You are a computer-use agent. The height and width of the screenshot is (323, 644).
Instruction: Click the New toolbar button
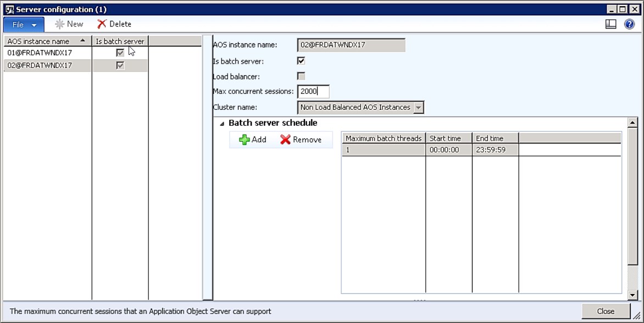coord(69,24)
